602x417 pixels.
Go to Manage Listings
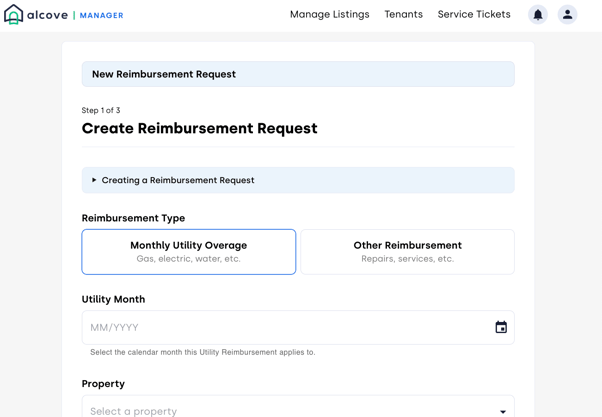point(329,15)
